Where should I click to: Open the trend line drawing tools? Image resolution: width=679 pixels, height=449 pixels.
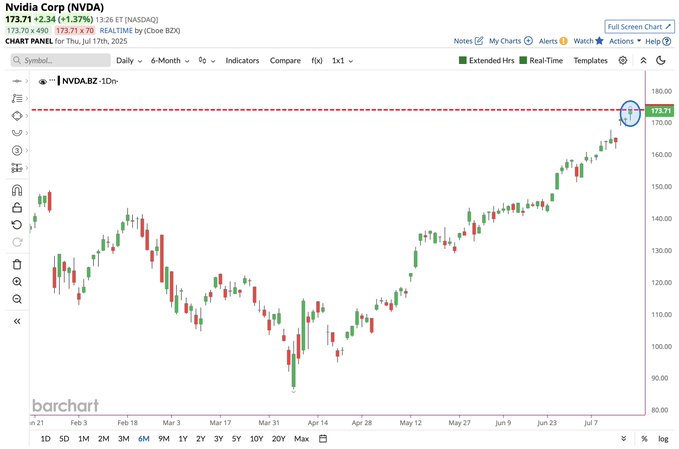coord(17,98)
